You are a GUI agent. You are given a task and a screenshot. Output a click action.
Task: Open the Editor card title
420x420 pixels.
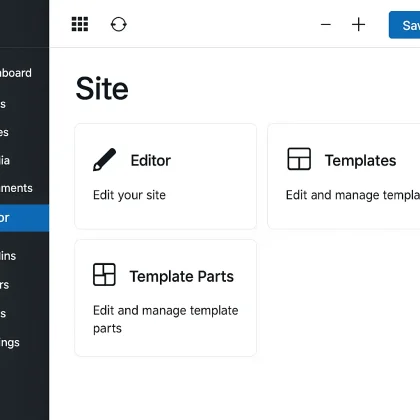[151, 161]
